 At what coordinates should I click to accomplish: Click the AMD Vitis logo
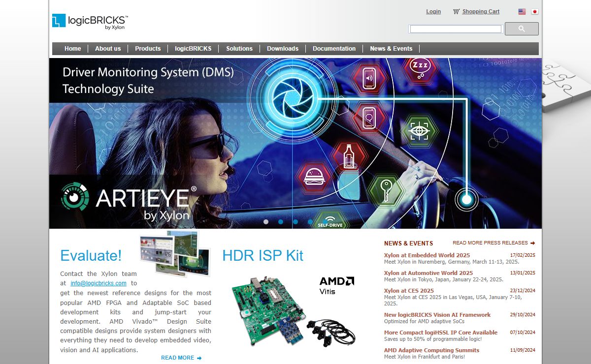point(336,285)
